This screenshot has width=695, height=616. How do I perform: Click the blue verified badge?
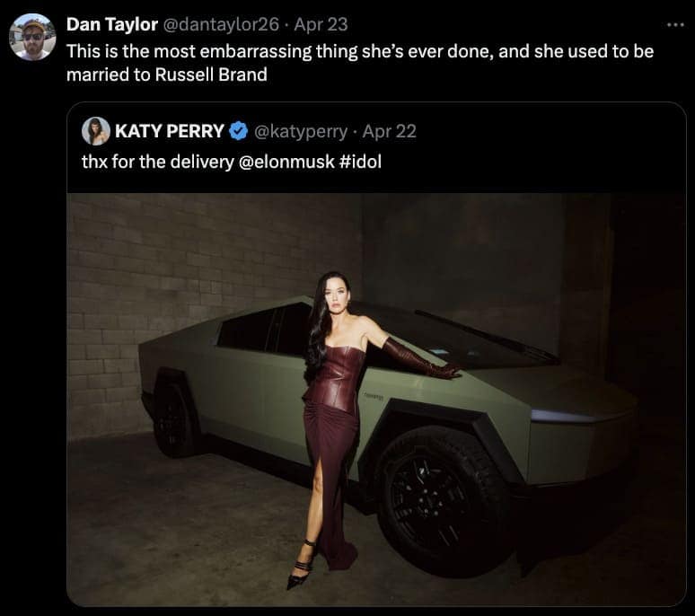point(238,131)
